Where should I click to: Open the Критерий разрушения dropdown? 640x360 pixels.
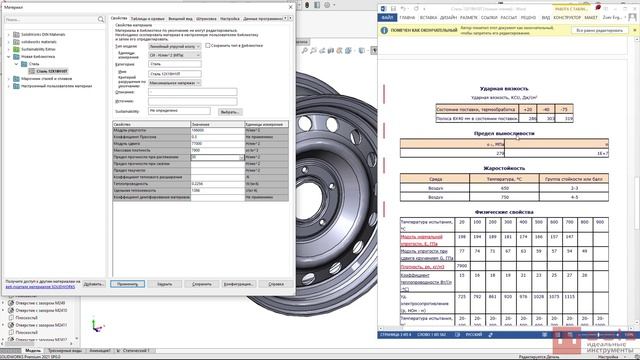pos(174,83)
